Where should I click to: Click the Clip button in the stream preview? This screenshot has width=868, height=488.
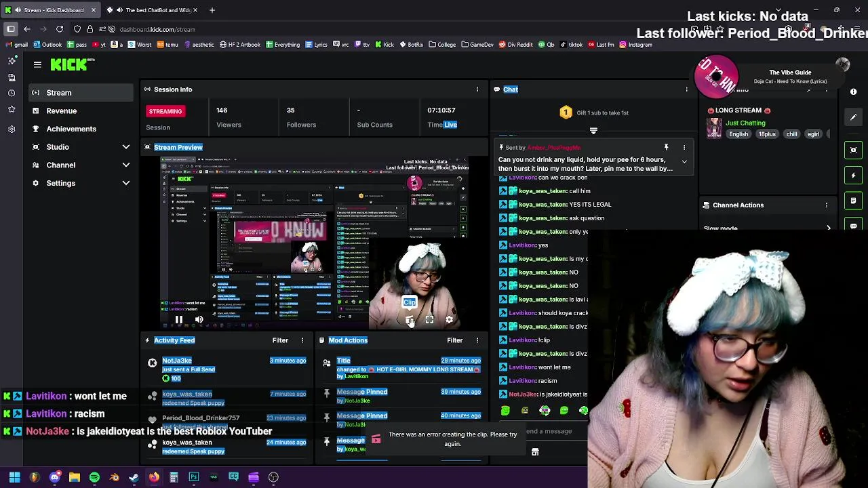[x=410, y=320]
